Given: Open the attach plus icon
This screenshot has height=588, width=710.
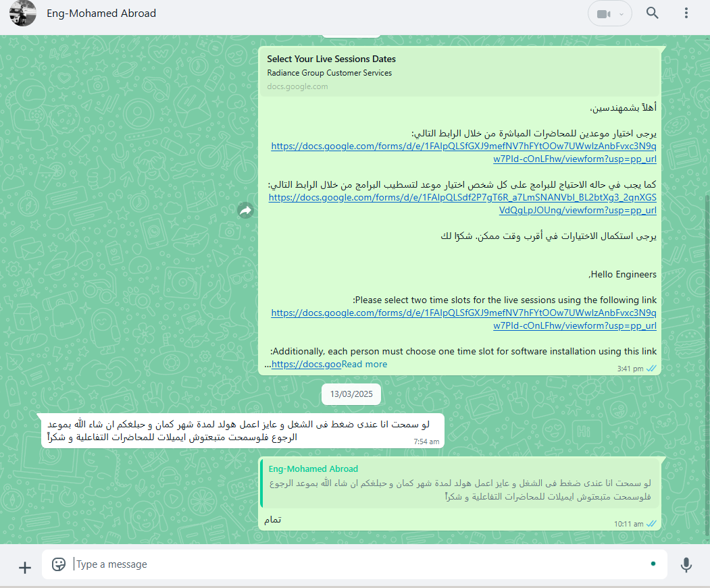Looking at the screenshot, I should [25, 567].
